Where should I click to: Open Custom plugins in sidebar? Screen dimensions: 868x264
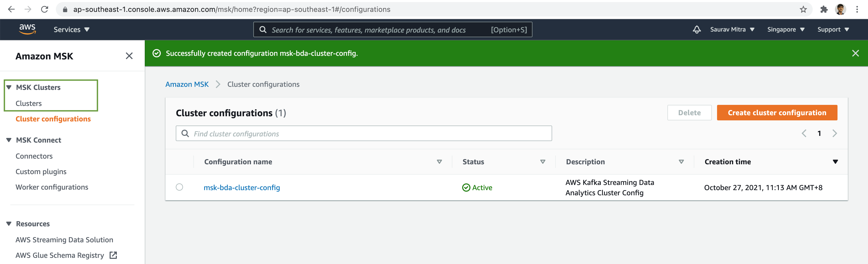[x=41, y=172]
